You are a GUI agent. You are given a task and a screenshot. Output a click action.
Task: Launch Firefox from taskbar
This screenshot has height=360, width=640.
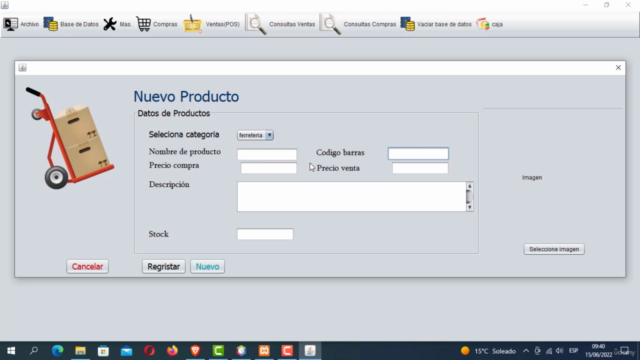pyautogui.click(x=172, y=351)
